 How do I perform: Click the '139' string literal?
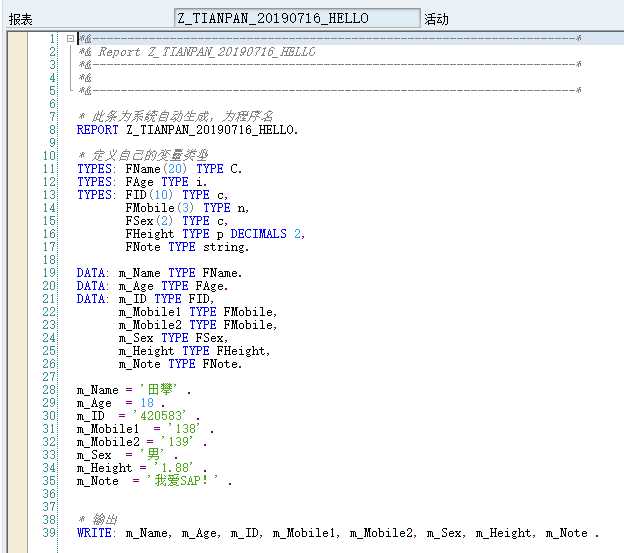[x=177, y=442]
